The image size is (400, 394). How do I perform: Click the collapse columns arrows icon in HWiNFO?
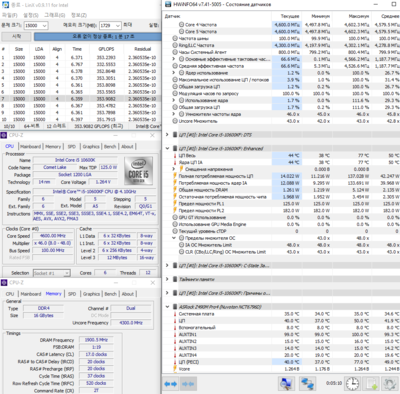[x=188, y=384]
